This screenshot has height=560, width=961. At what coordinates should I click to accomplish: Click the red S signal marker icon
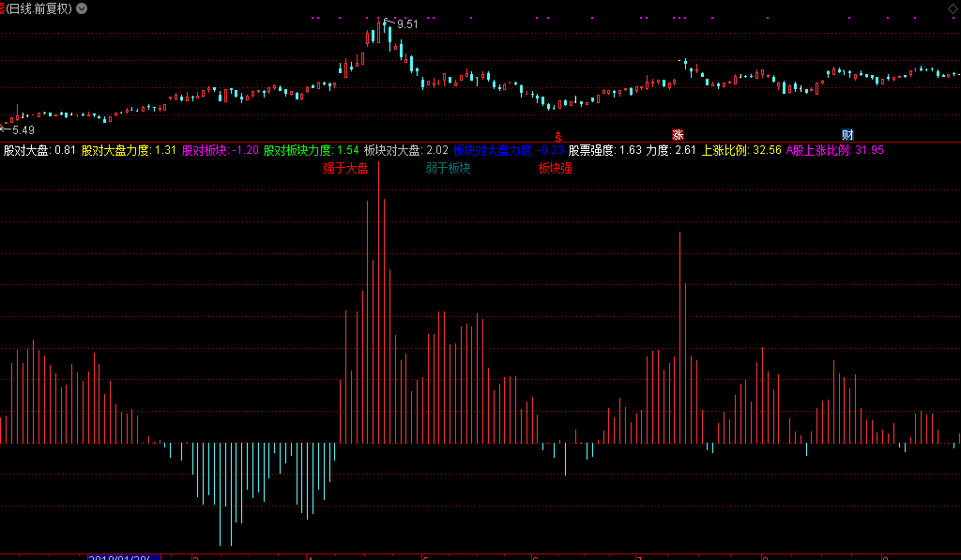coord(557,136)
